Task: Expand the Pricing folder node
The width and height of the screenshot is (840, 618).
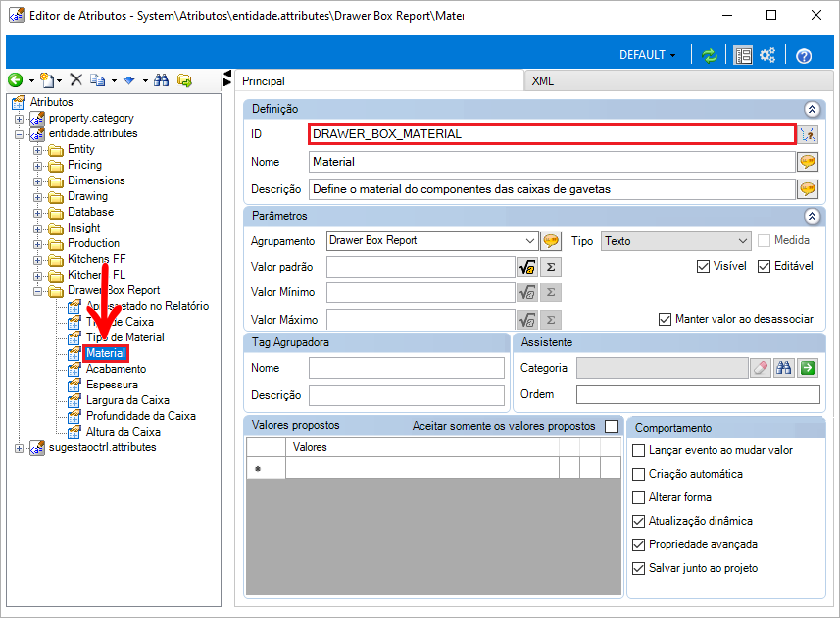Action: tap(37, 166)
